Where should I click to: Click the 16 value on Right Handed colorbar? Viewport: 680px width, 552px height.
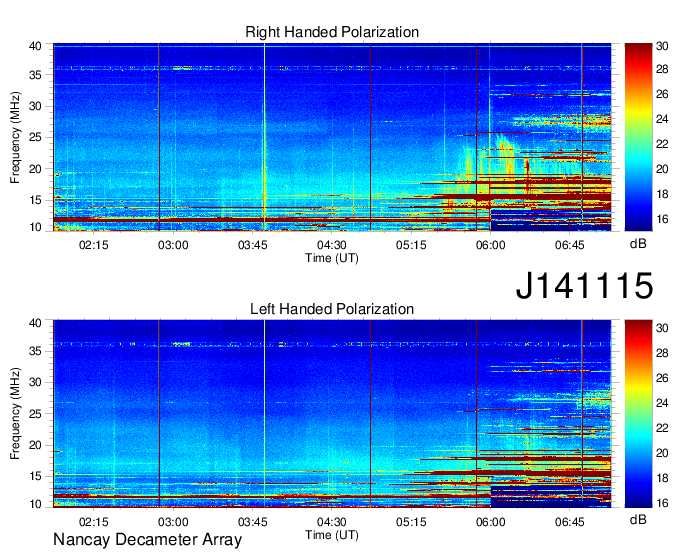662,219
